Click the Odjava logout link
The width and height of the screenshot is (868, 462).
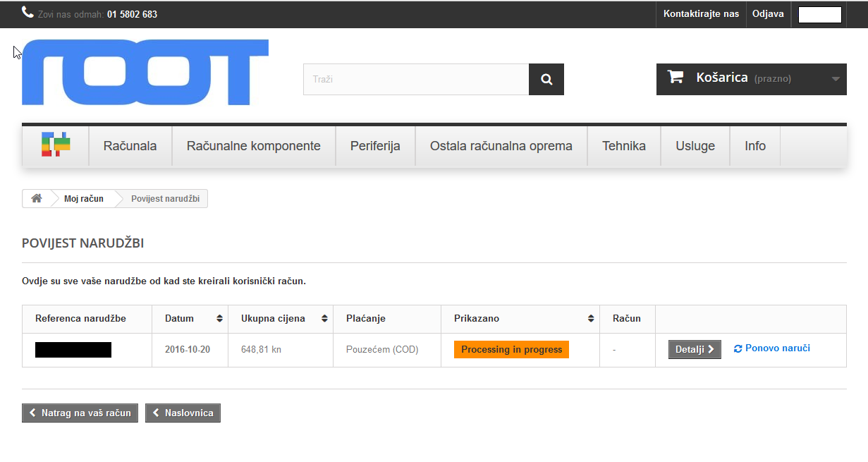[x=768, y=14]
